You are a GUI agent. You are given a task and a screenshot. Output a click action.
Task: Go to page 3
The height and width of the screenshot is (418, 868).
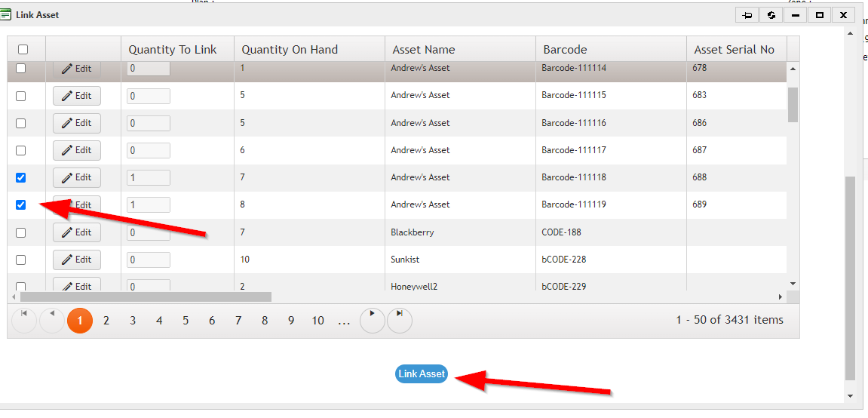tap(133, 320)
